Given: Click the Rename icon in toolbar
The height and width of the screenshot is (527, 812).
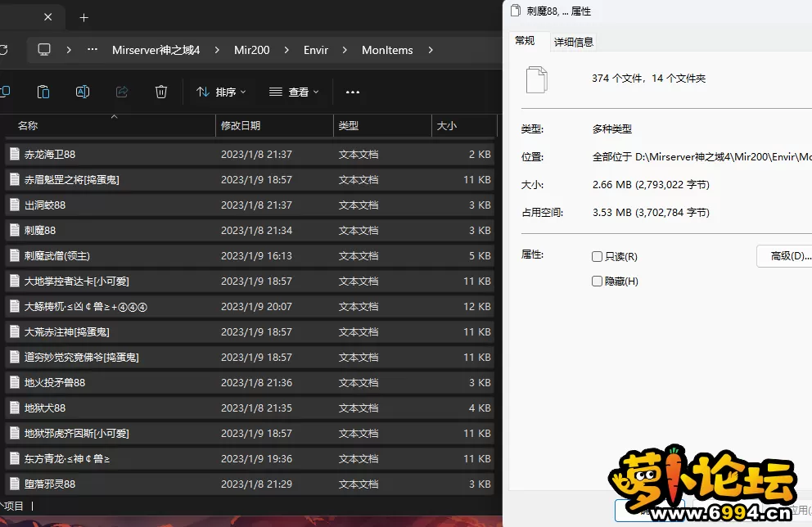Looking at the screenshot, I should pyautogui.click(x=83, y=92).
